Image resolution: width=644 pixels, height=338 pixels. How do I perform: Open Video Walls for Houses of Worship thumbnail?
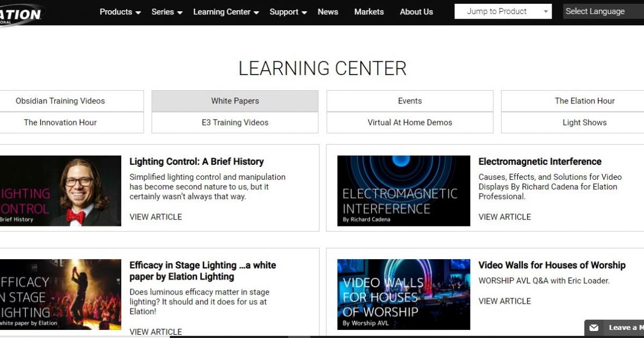(x=404, y=295)
